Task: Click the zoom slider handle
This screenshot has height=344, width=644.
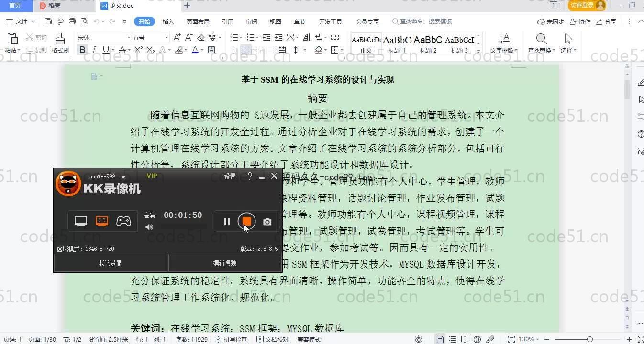Action: pos(590,339)
